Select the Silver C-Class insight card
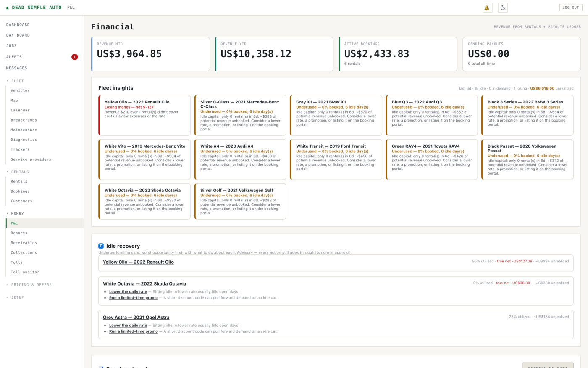 point(240,115)
